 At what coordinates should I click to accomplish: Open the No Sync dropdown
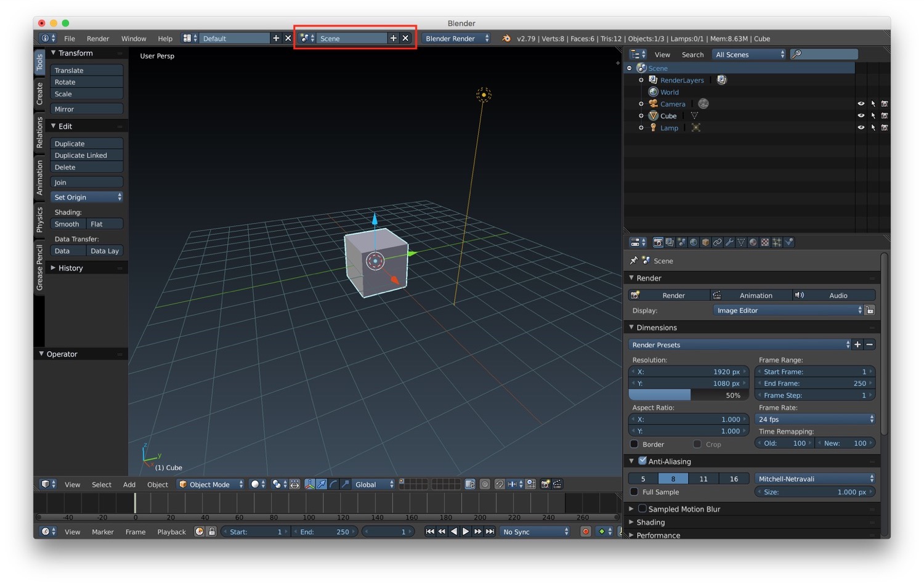coord(535,532)
